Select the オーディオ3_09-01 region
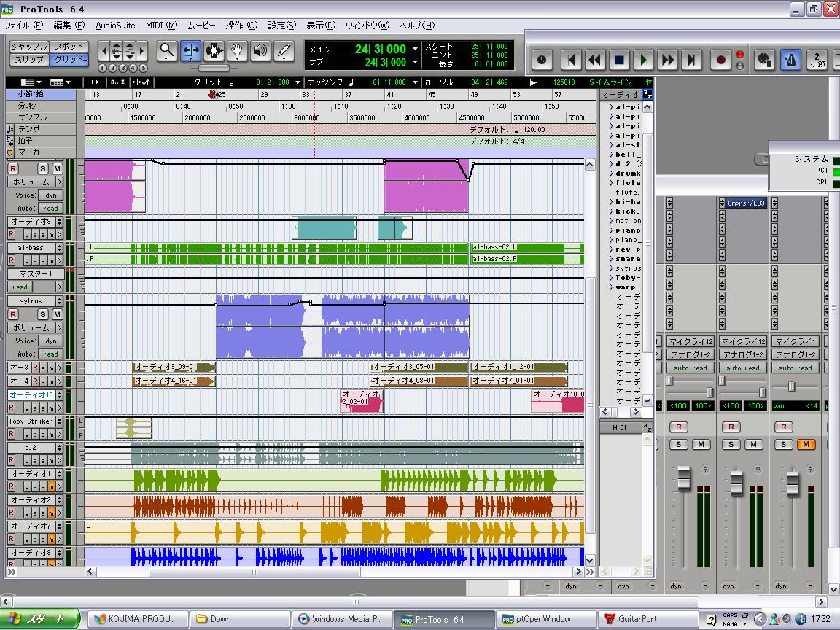 (x=174, y=367)
